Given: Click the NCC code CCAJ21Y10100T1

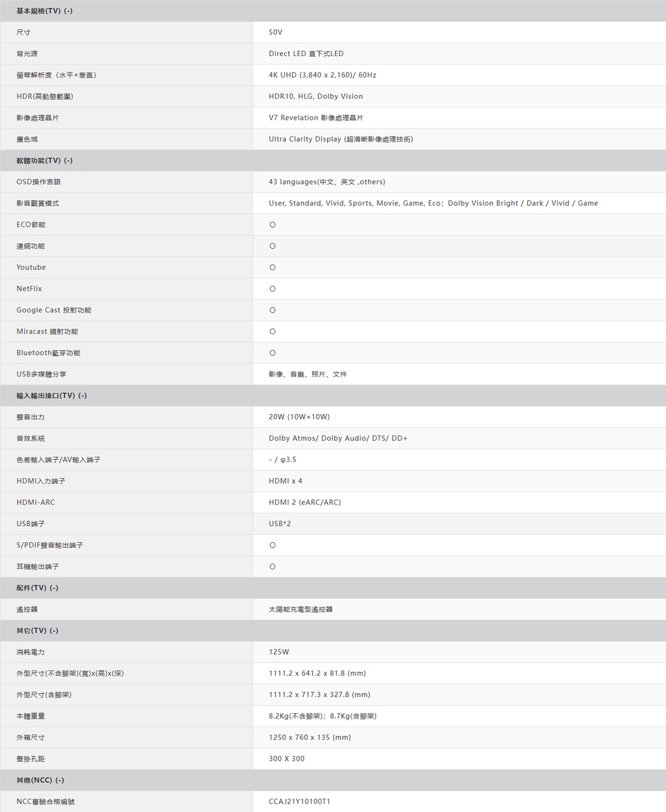Looking at the screenshot, I should [x=299, y=801].
